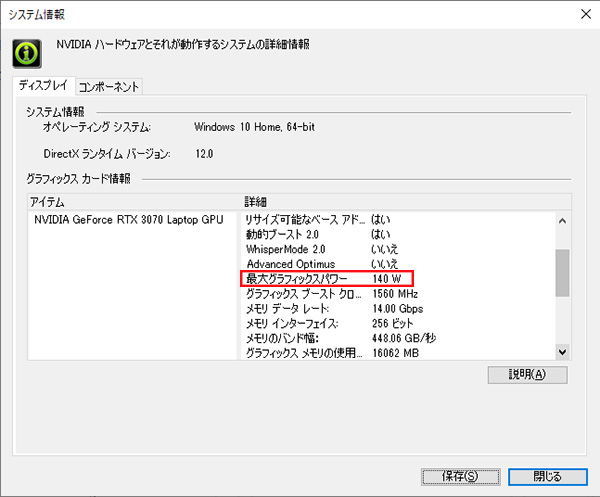Viewport: 600px width, 497px height.
Task: Click Windows 10 Home, 64-bit text
Action: tap(254, 127)
